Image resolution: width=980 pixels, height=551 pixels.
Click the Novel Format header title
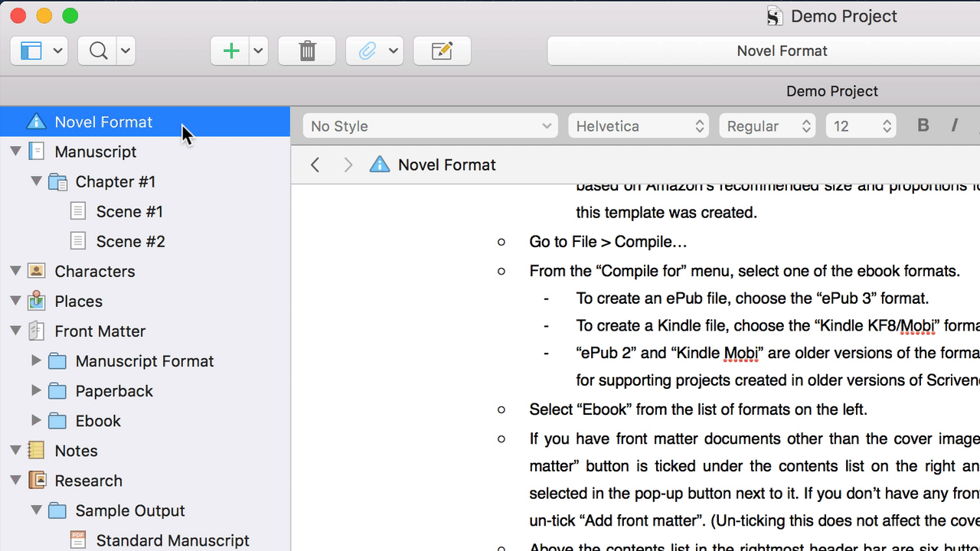447,165
